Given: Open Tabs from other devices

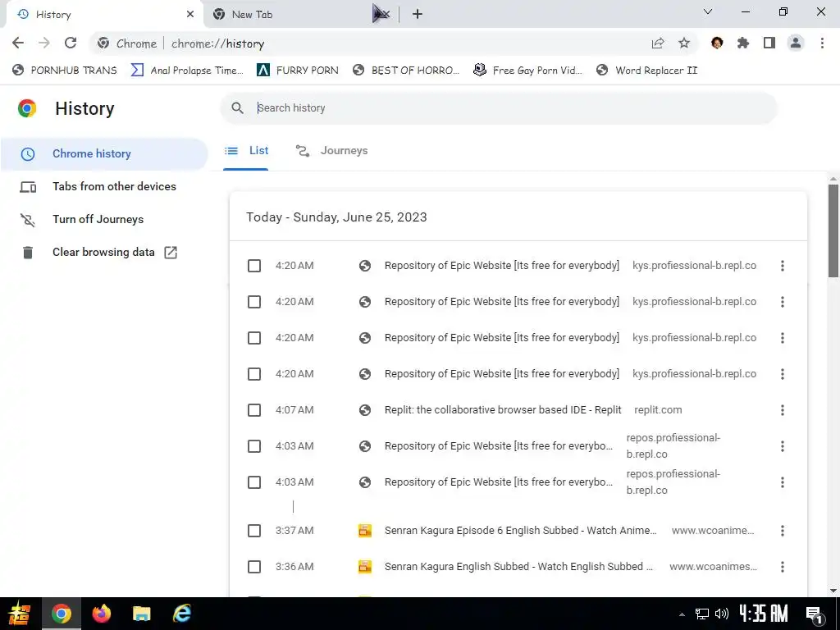Looking at the screenshot, I should (x=104, y=186).
